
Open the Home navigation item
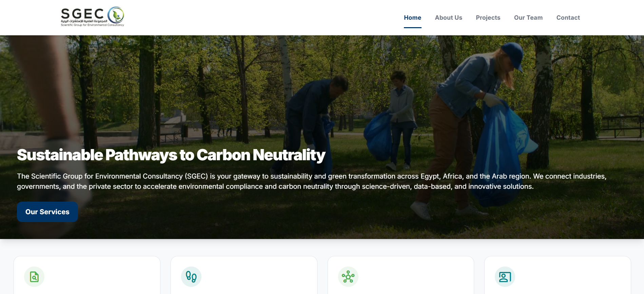click(x=412, y=18)
